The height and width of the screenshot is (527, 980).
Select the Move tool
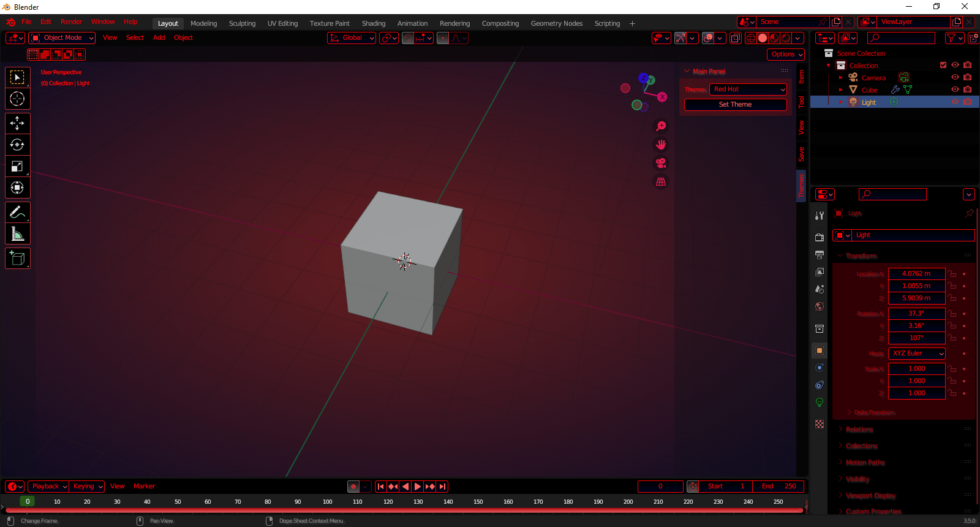click(17, 124)
